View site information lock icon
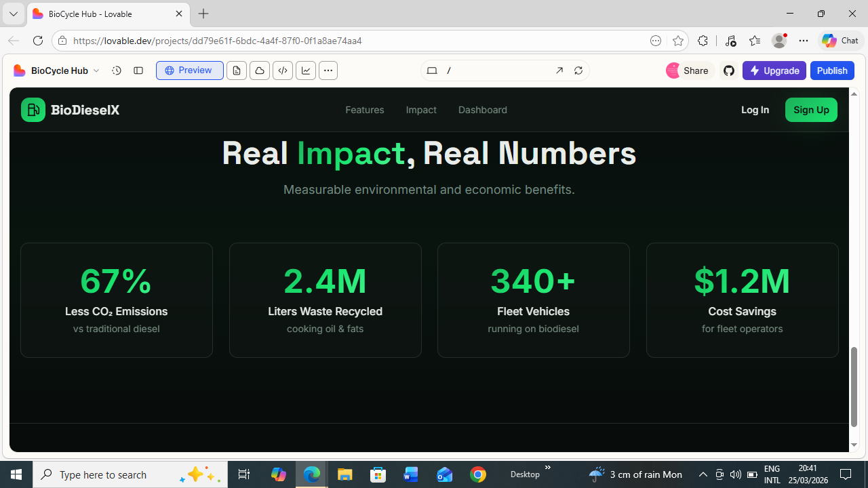Image resolution: width=868 pixels, height=488 pixels. [x=62, y=41]
